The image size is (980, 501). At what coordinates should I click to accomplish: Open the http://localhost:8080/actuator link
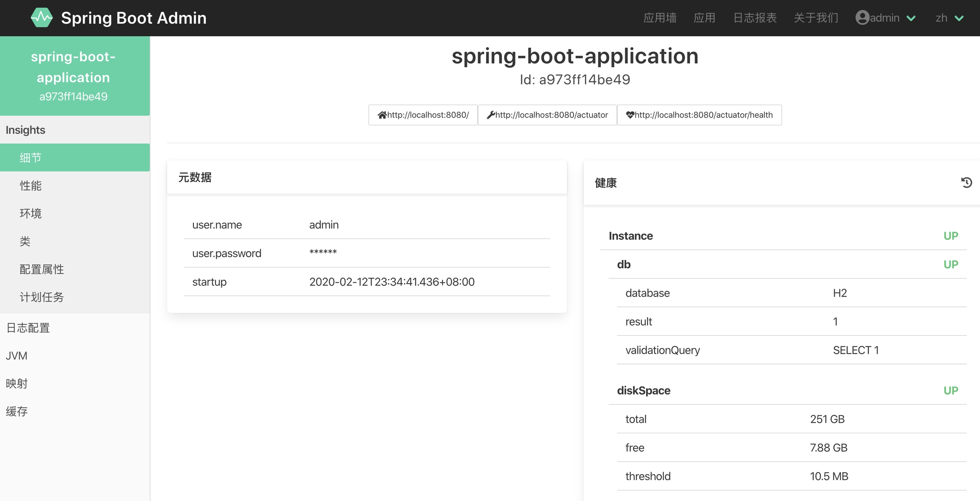(551, 115)
